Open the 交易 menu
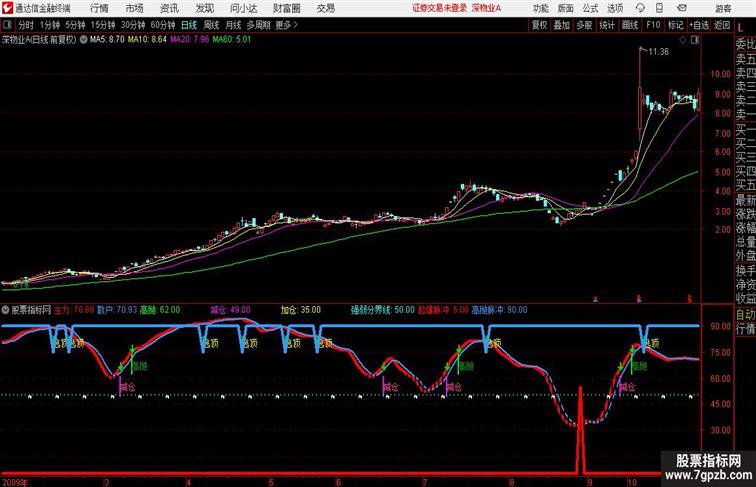Screen dimensions: 756x487 pos(326,8)
